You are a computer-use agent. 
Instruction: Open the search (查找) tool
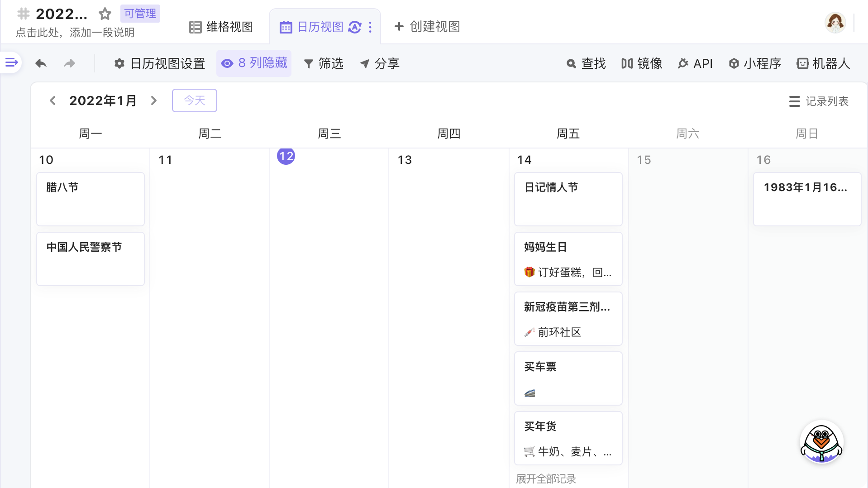[586, 63]
